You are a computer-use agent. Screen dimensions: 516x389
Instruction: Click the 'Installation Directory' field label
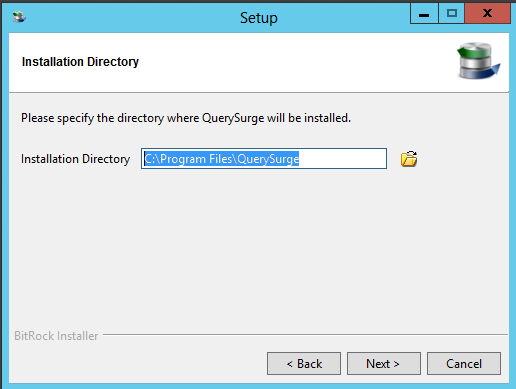[75, 159]
